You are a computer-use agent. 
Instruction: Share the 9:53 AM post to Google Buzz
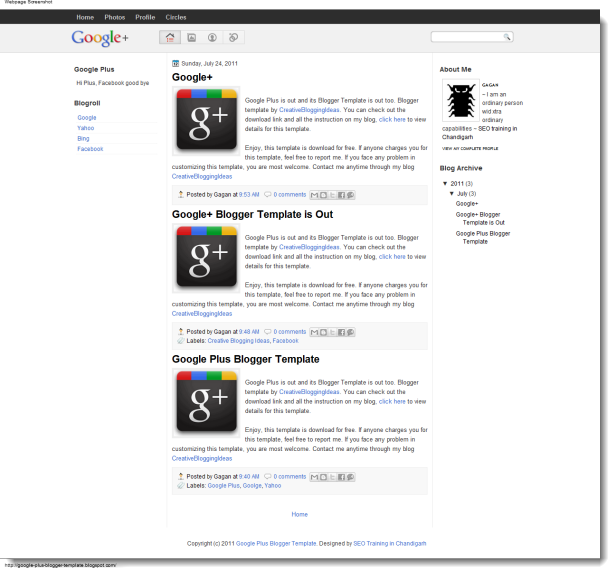click(x=350, y=195)
